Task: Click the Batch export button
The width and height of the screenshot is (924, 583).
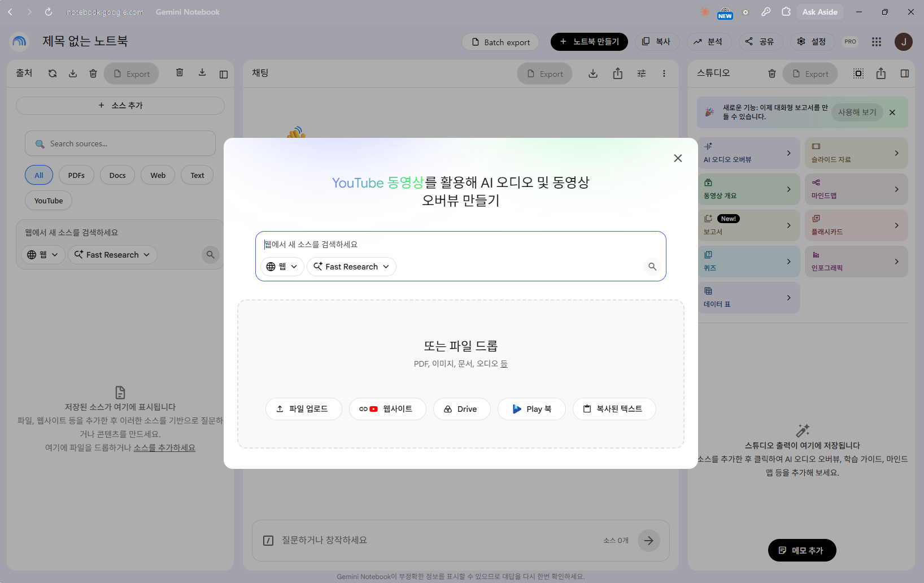Action: pos(500,42)
